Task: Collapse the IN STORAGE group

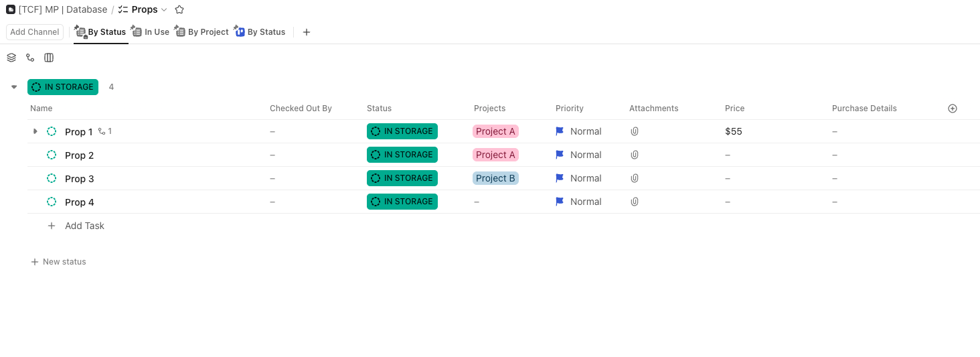Action: pyautogui.click(x=14, y=87)
